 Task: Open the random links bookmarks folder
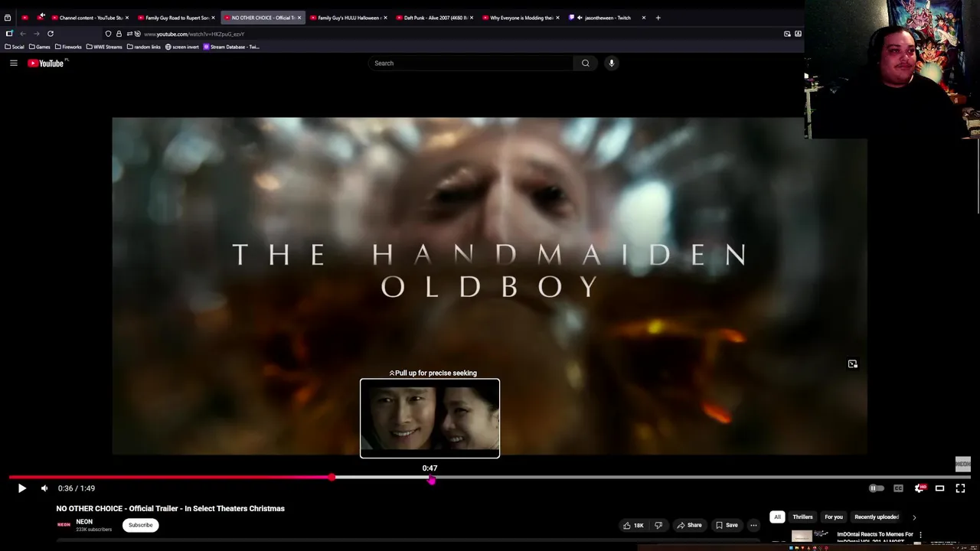(x=144, y=47)
